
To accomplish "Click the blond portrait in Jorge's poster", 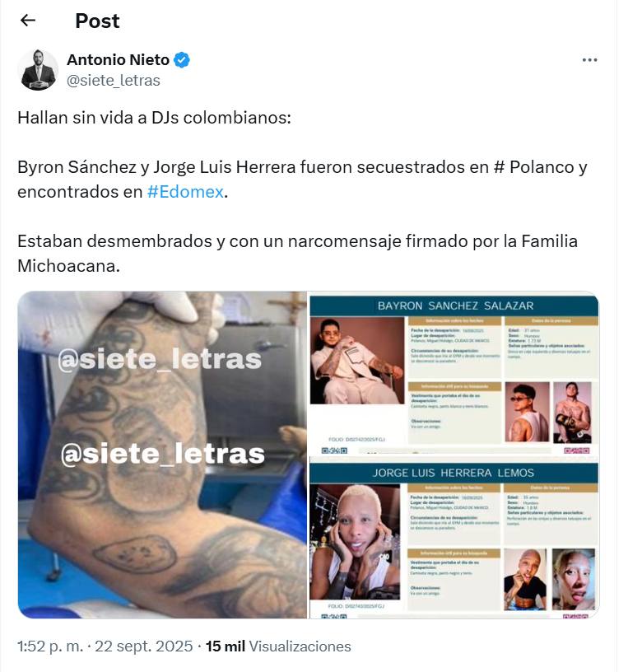I will click(x=355, y=542).
